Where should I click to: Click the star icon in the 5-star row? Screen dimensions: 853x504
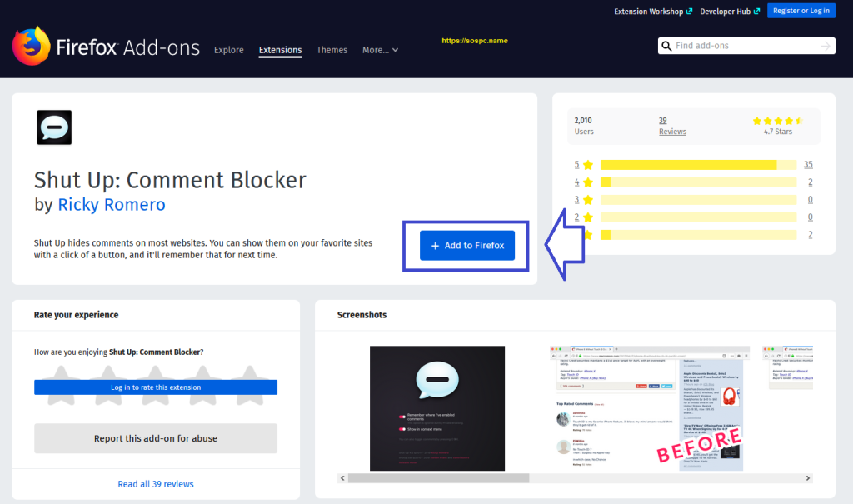588,165
